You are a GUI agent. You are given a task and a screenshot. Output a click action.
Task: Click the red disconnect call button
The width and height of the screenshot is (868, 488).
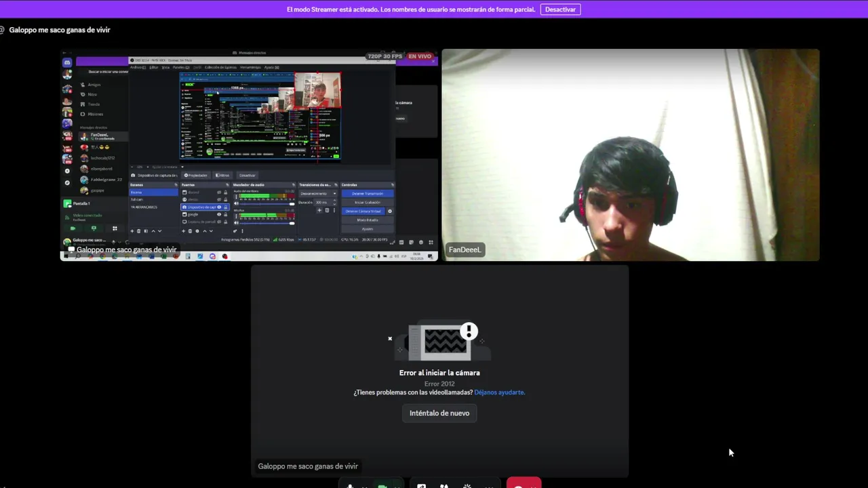click(x=524, y=484)
